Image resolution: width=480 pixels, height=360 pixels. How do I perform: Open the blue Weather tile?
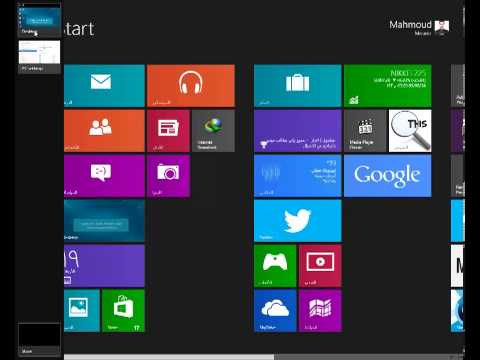pos(298,176)
